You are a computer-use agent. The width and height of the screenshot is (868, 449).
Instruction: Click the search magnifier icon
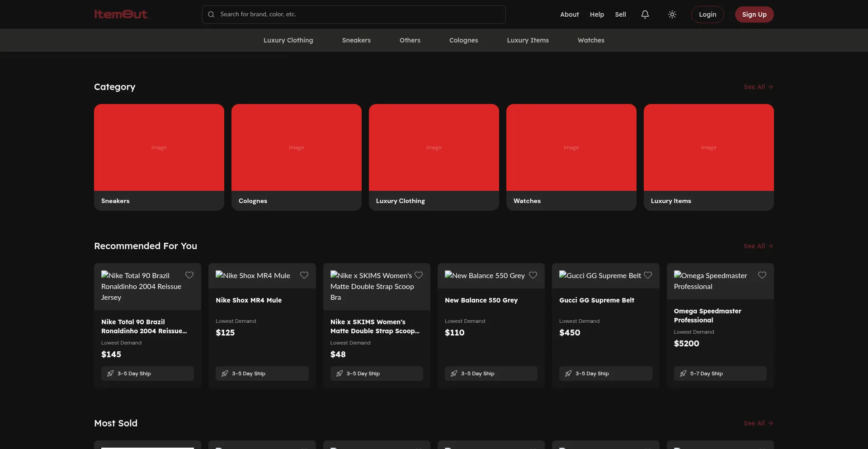coord(211,14)
